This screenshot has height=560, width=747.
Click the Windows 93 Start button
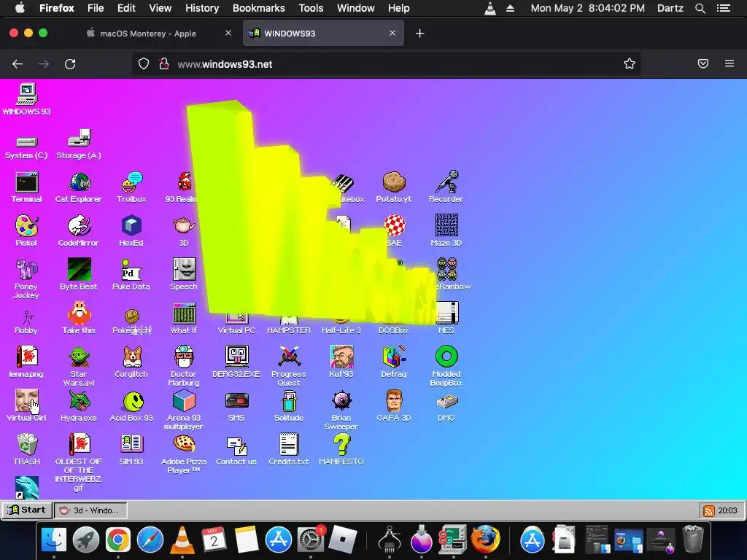point(27,510)
